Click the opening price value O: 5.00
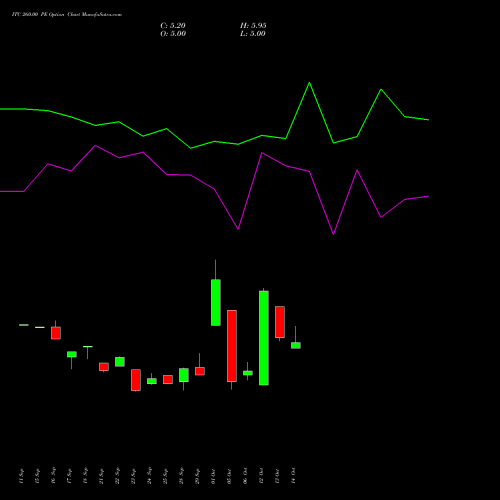This screenshot has height=500, width=500. click(173, 34)
